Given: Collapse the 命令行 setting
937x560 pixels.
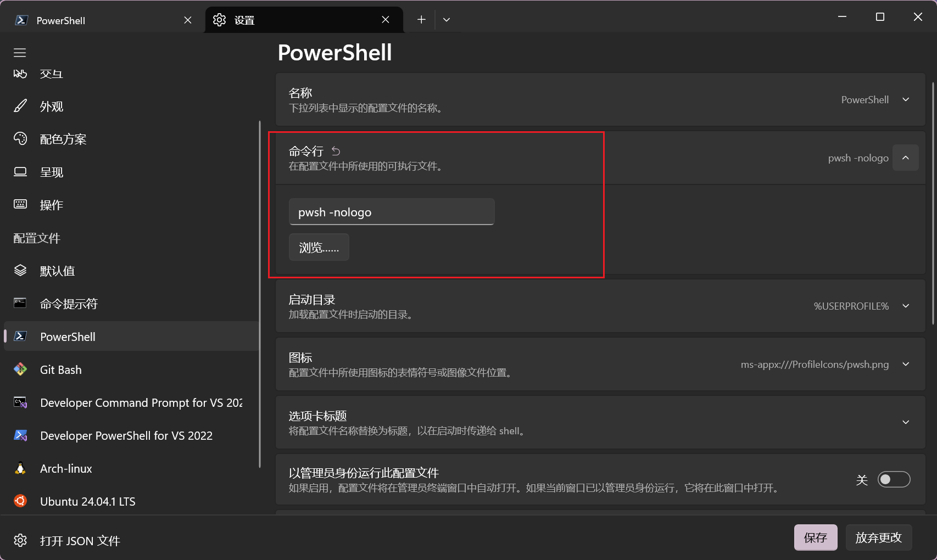Looking at the screenshot, I should click(x=906, y=158).
